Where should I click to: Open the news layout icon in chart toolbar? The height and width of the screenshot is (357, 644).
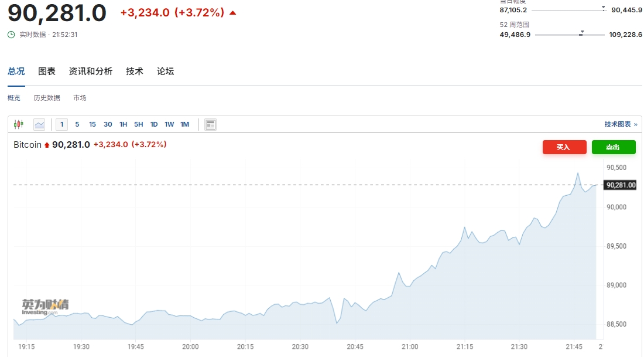coord(211,124)
